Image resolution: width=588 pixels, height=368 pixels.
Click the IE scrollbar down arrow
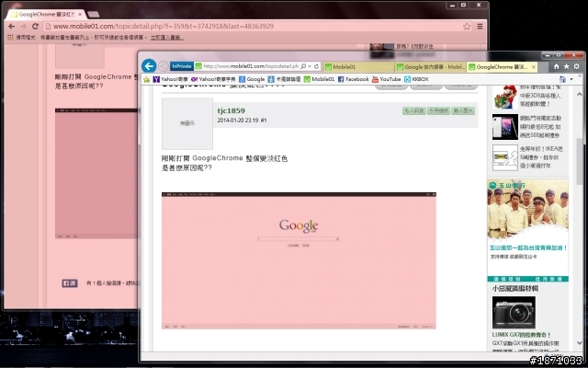580,343
